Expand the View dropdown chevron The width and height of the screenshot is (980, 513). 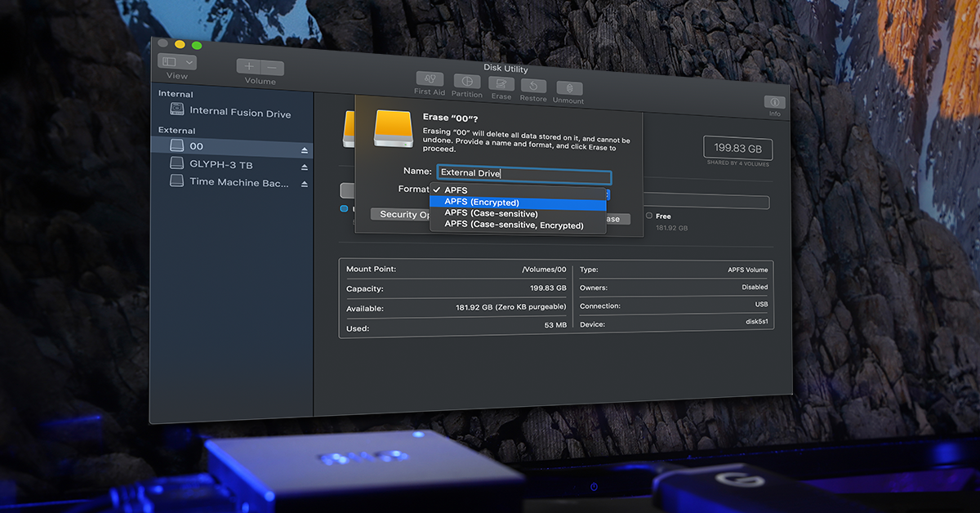pyautogui.click(x=189, y=62)
